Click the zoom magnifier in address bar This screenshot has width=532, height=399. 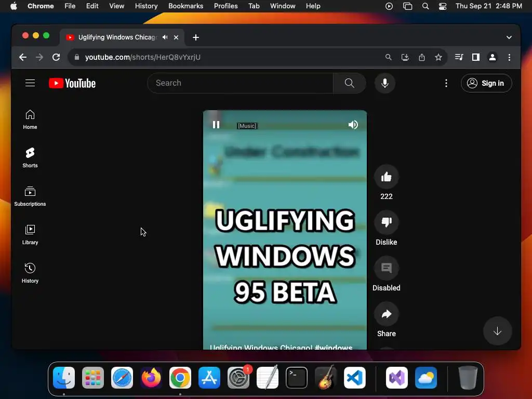[389, 57]
